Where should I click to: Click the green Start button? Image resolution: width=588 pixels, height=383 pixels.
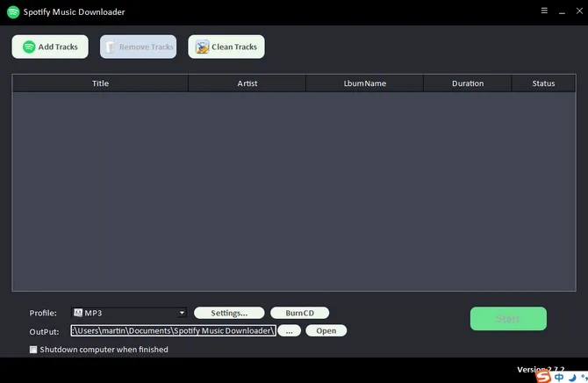(508, 319)
